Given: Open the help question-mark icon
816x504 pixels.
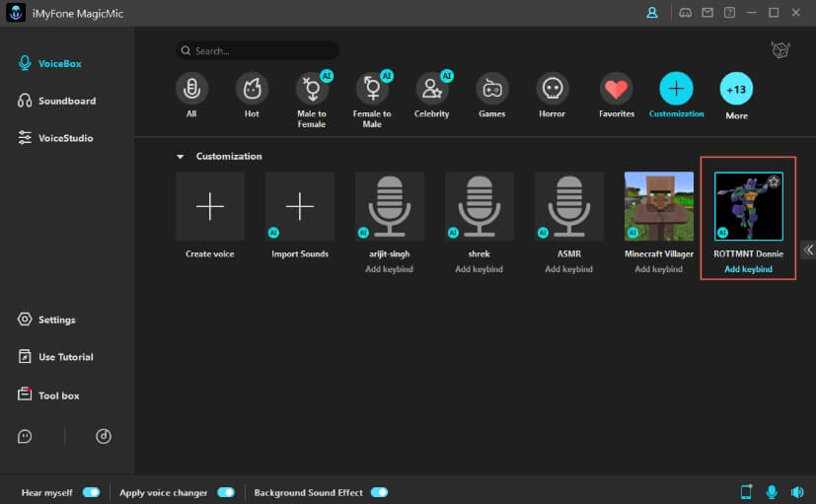Looking at the screenshot, I should point(729,13).
